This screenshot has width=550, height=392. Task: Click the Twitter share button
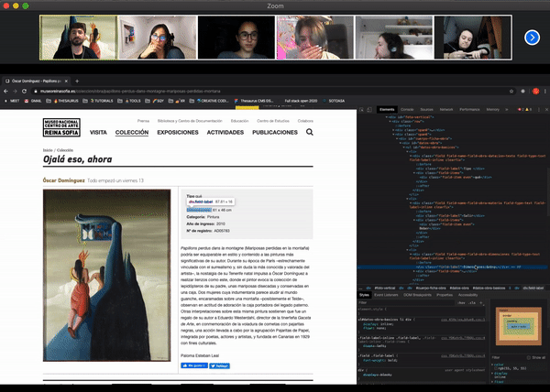(219, 365)
